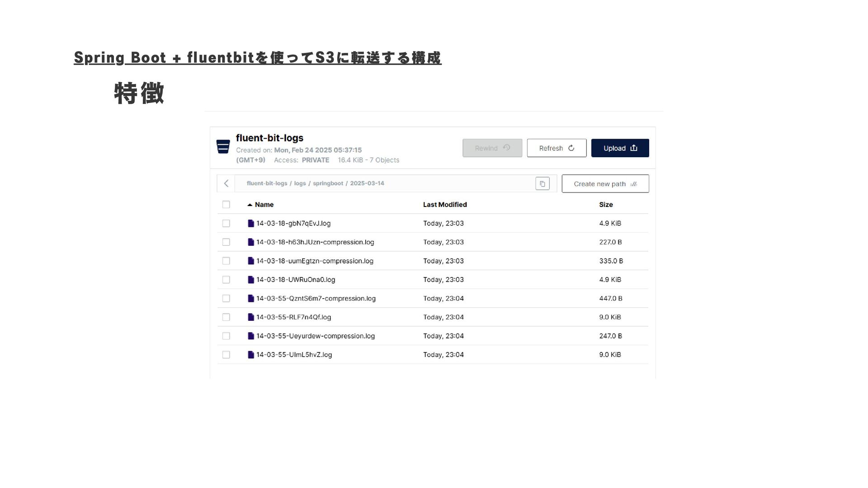
Task: Open file 14-03-55-Ueyurdew-compression.log
Action: coord(316,336)
